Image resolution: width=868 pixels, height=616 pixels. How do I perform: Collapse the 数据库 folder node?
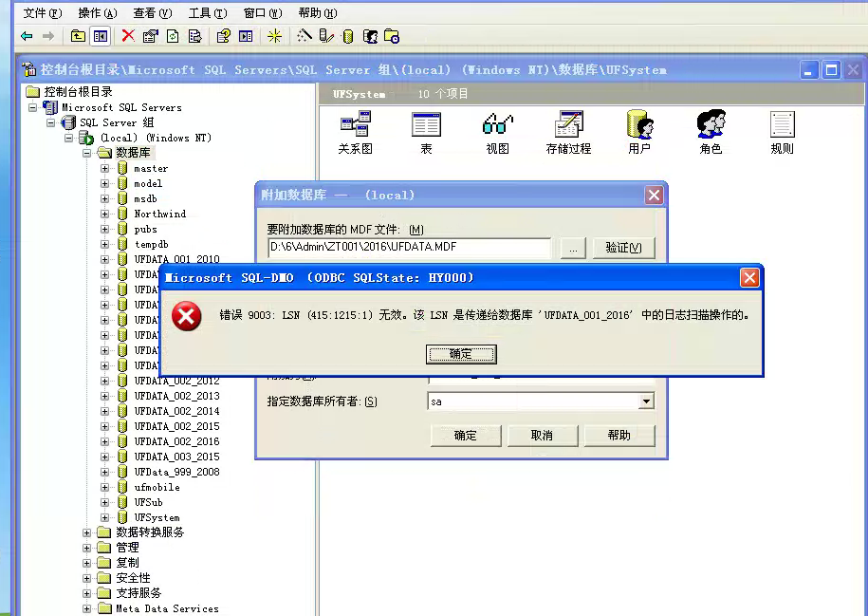[x=87, y=153]
